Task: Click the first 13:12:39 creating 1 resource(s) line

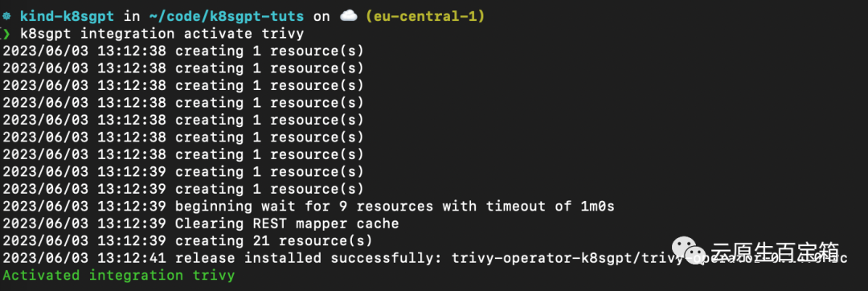Action: click(183, 171)
